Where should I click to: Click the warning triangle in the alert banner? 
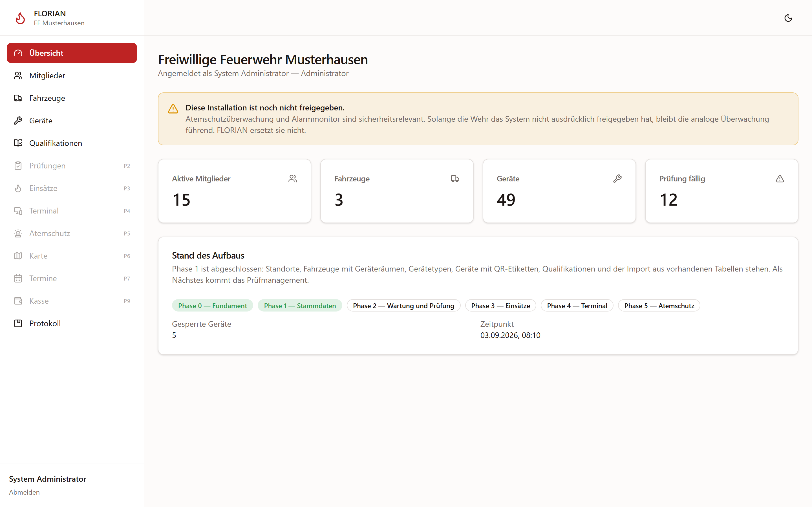click(x=173, y=109)
